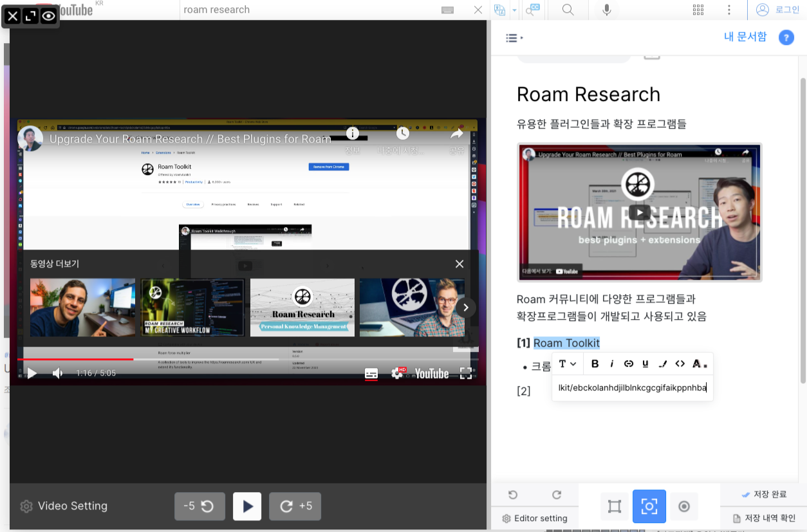The image size is (807, 532).
Task: Click the expand arrows icon in the overlay
Action: point(30,16)
